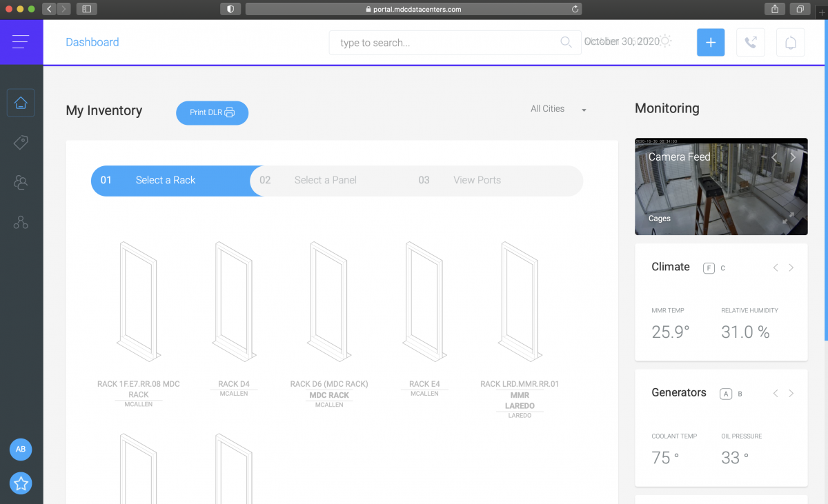Click Safari share button
The height and width of the screenshot is (504, 828).
point(776,9)
